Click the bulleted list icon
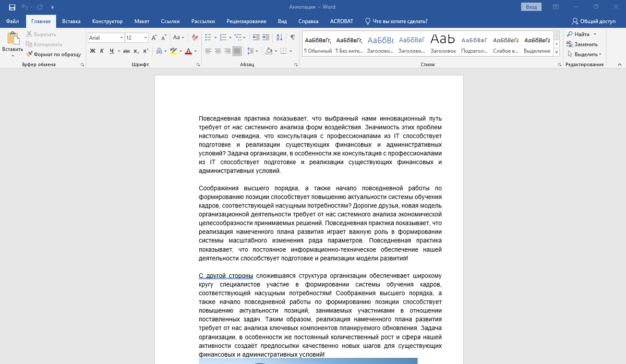The height and width of the screenshot is (364, 626). pos(208,38)
